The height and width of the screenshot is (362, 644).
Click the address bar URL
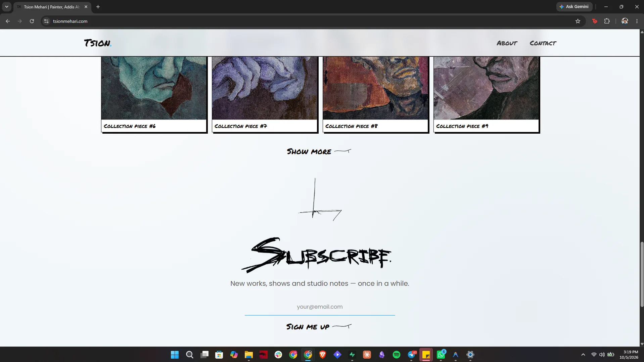(x=70, y=21)
